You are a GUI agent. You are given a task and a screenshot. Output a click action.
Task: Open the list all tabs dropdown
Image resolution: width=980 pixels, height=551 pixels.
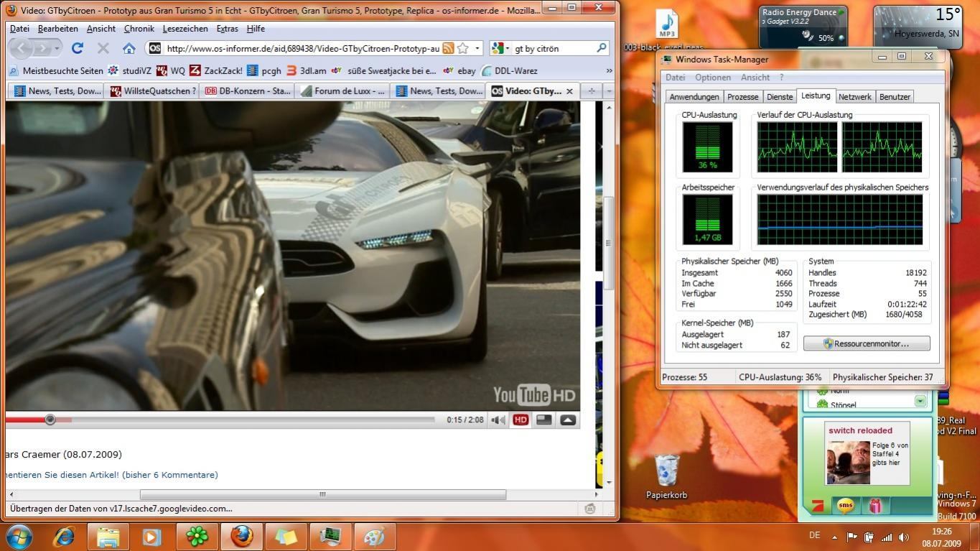tap(609, 91)
